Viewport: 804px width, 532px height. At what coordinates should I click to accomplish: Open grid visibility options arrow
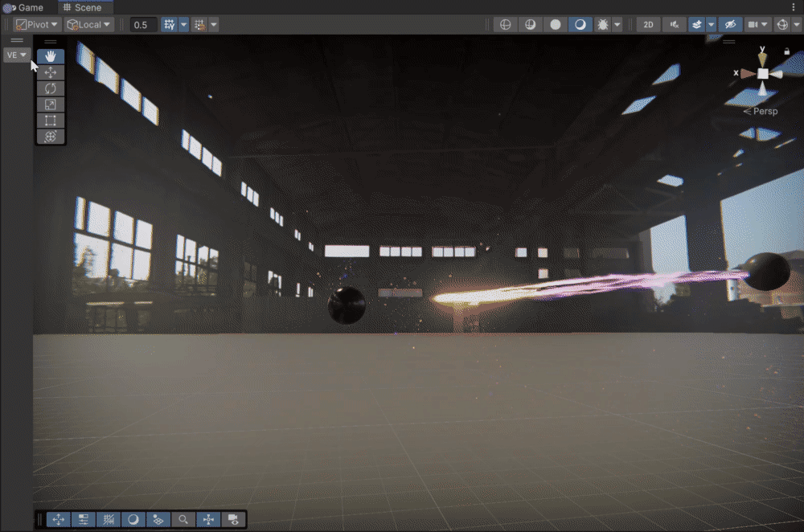183,25
